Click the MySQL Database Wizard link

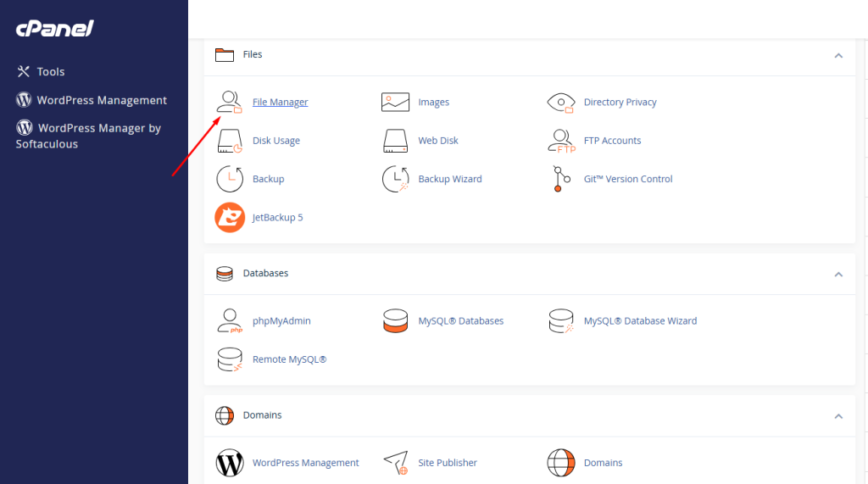[640, 321]
